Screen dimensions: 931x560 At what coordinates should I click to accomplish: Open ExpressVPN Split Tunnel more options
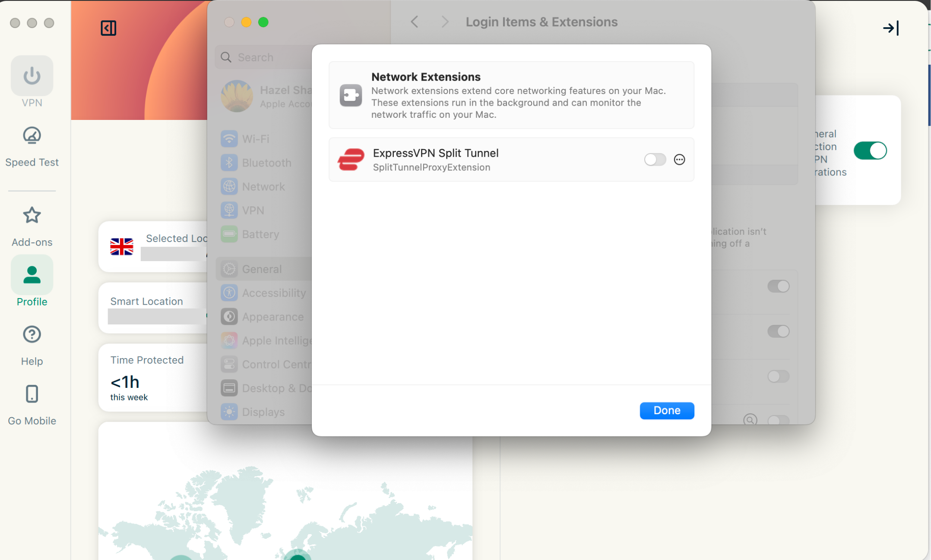click(679, 160)
